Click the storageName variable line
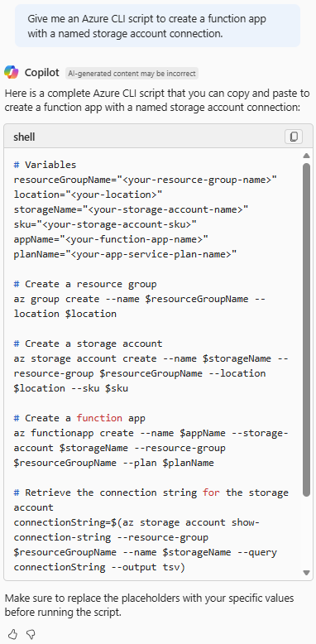Screen dimensions: 316x644 click(131, 209)
